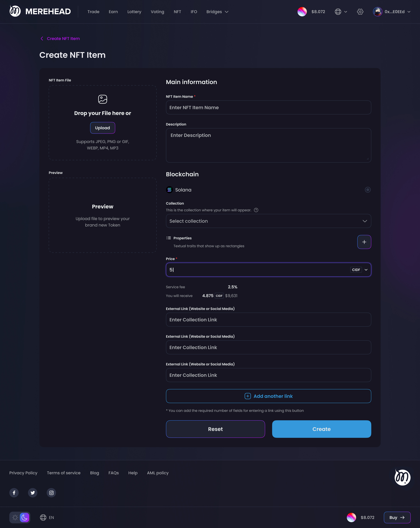Expand the Bridges menu
Viewport: 420px width, 528px height.
[217, 12]
